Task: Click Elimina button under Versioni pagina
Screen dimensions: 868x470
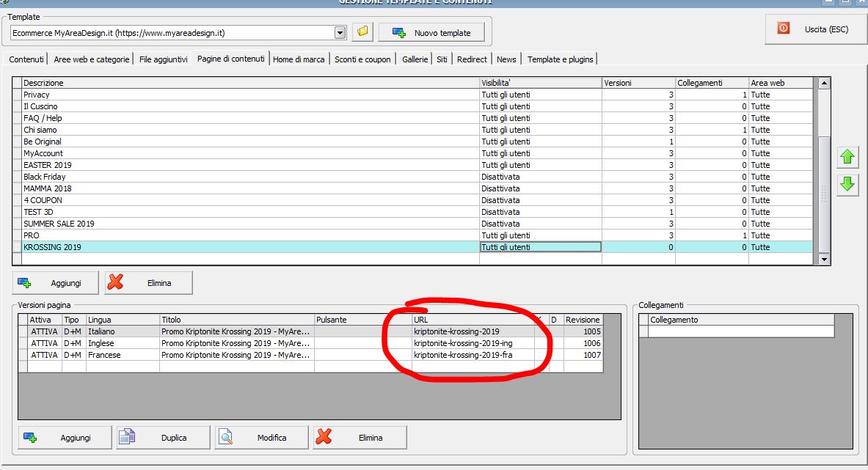Action: coord(360,438)
